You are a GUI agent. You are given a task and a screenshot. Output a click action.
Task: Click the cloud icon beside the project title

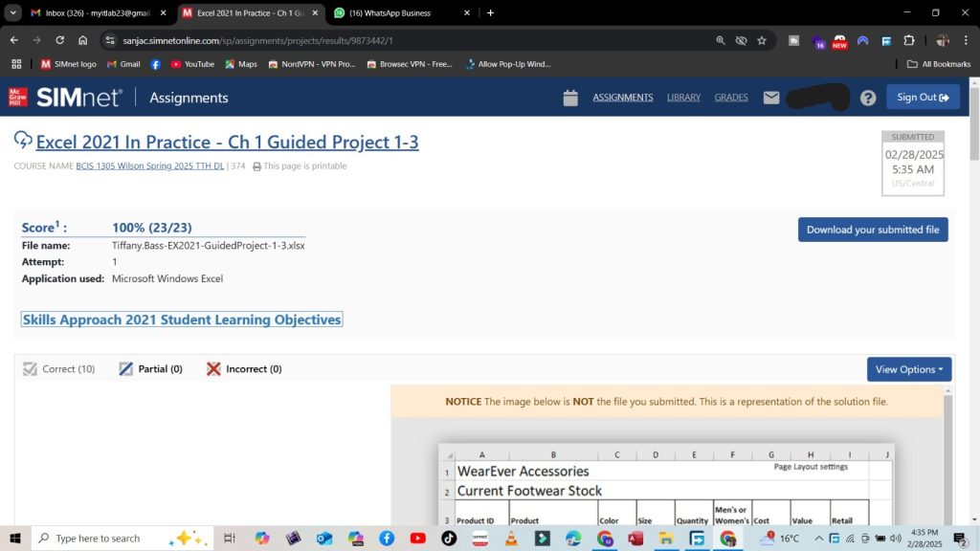coord(23,140)
